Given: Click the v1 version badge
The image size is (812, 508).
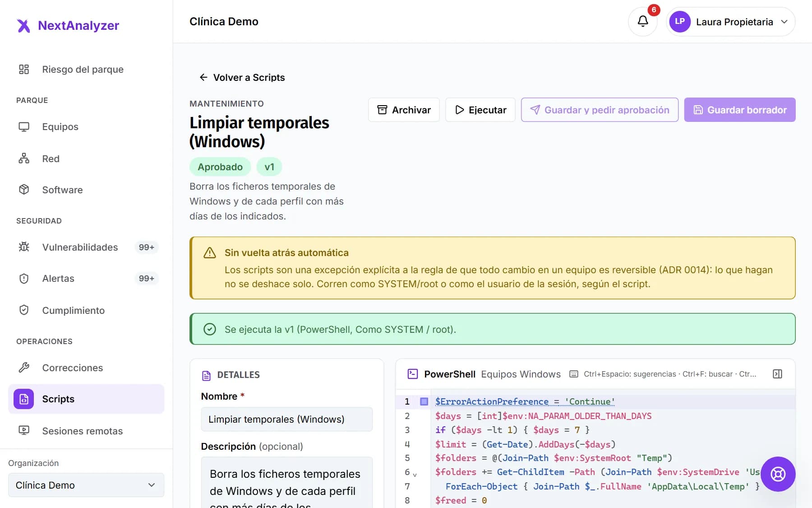Looking at the screenshot, I should pos(269,167).
